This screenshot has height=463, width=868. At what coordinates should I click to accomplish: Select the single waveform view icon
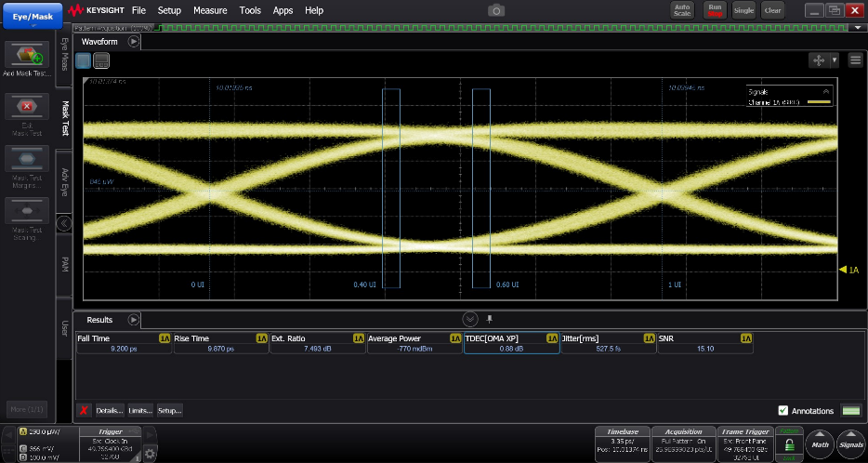coord(85,60)
